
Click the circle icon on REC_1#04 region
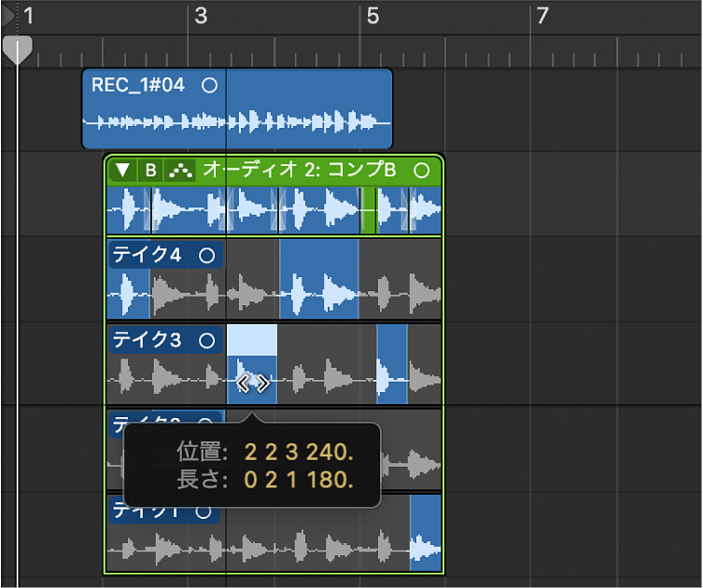coord(209,85)
